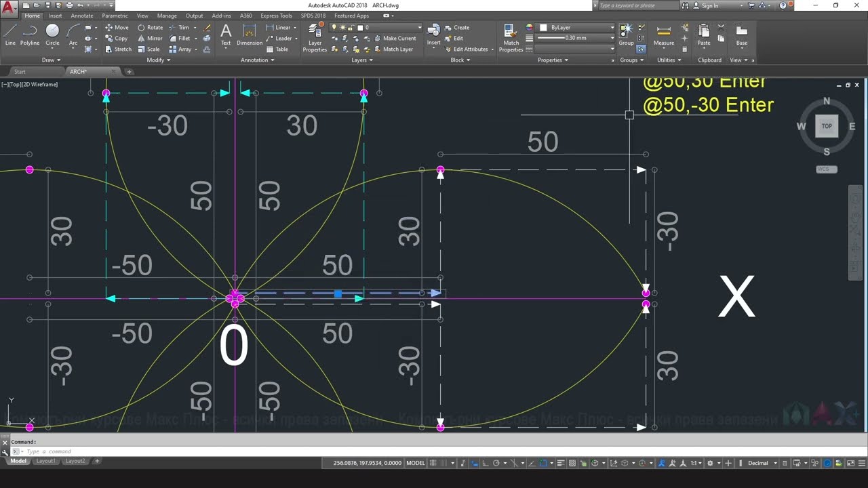
Task: Click the Dimension tool
Action: tap(250, 35)
